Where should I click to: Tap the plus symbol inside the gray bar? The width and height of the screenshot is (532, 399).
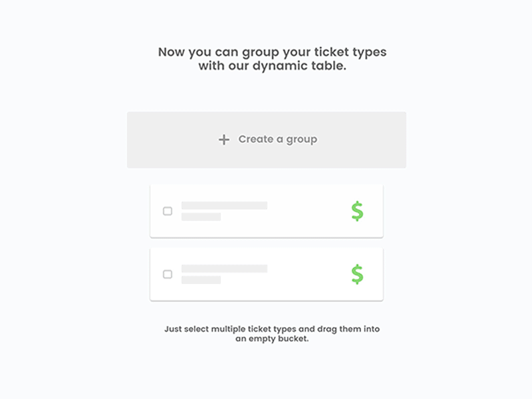(224, 140)
